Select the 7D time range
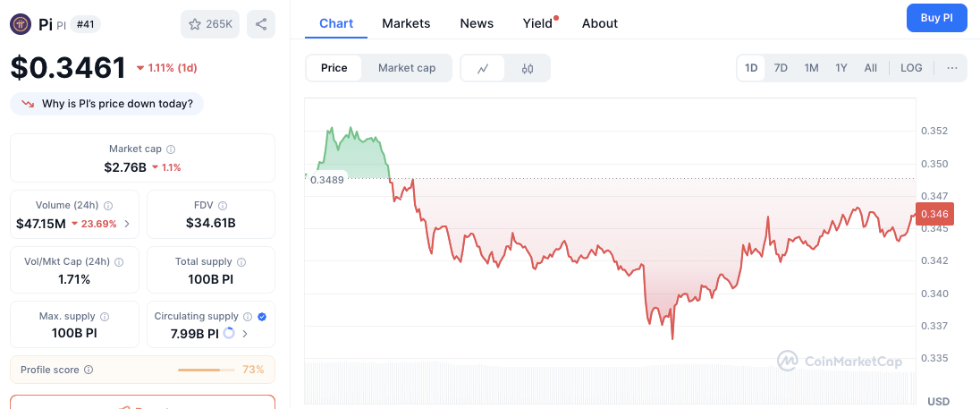Screen dimensions: 980x409 tap(781, 68)
